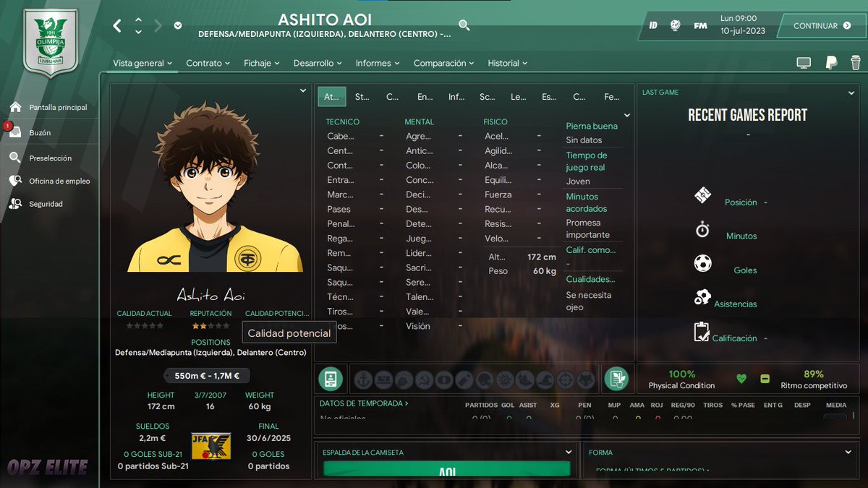Click the JFA Japan federation badge
The height and width of the screenshot is (488, 868).
coord(211,448)
